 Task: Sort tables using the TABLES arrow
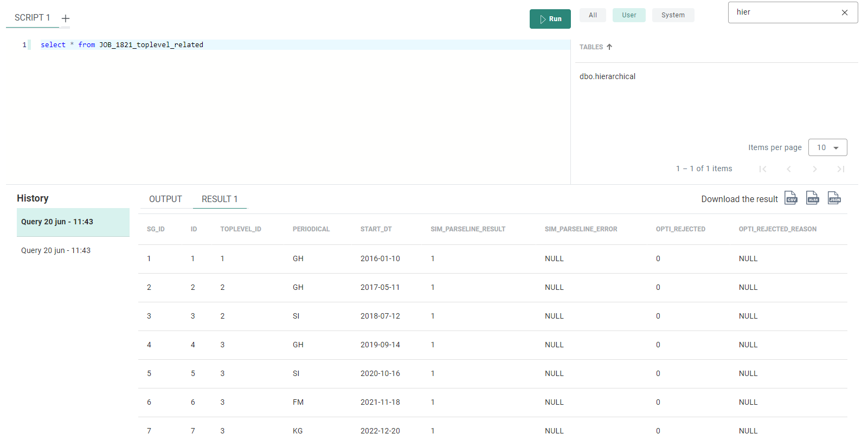pyautogui.click(x=609, y=47)
